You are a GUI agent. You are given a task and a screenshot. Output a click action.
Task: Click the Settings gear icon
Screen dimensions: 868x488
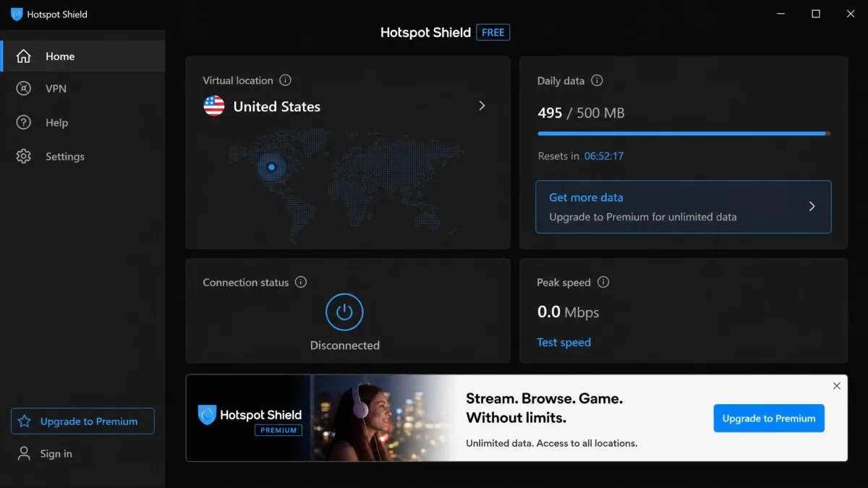click(x=24, y=156)
